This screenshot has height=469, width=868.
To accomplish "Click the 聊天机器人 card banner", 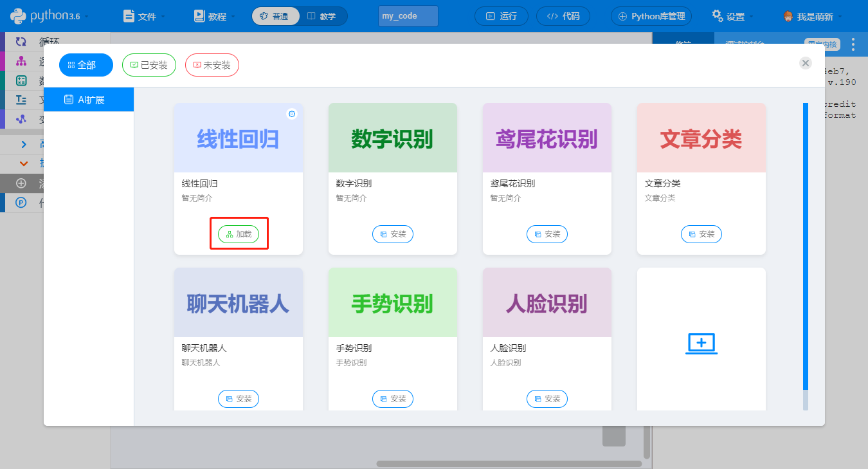I will 239,302.
